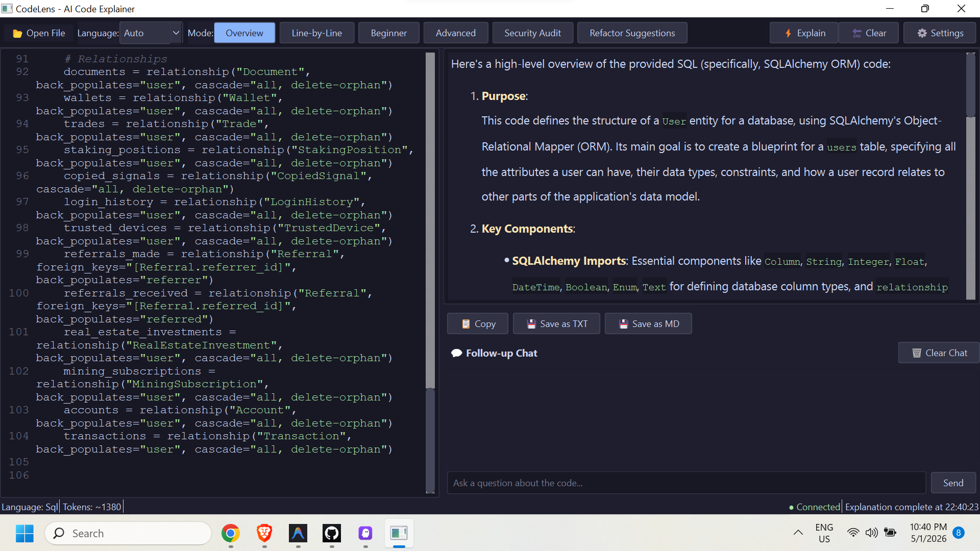The image size is (980, 551).
Task: Click in the follow-up question input
Action: 687,483
